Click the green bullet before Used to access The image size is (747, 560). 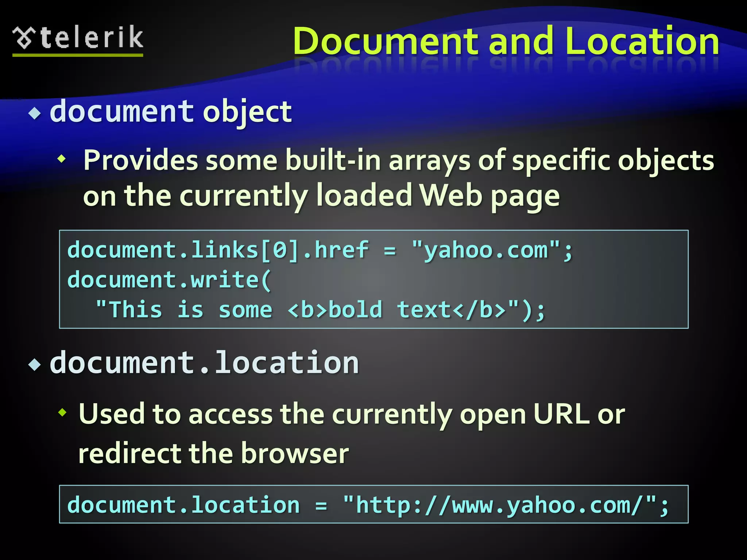[62, 413]
